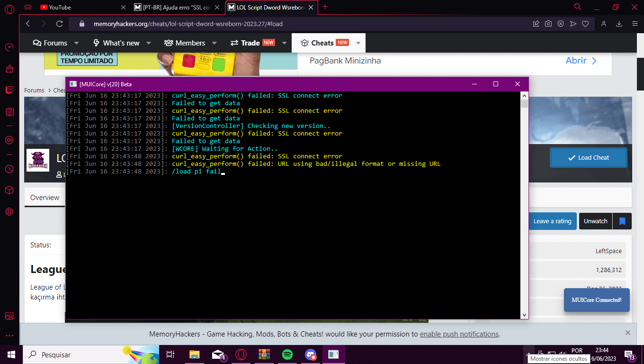The width and height of the screenshot is (644, 364).
Task: Open Easy Setup sliders icon
Action: click(635, 24)
